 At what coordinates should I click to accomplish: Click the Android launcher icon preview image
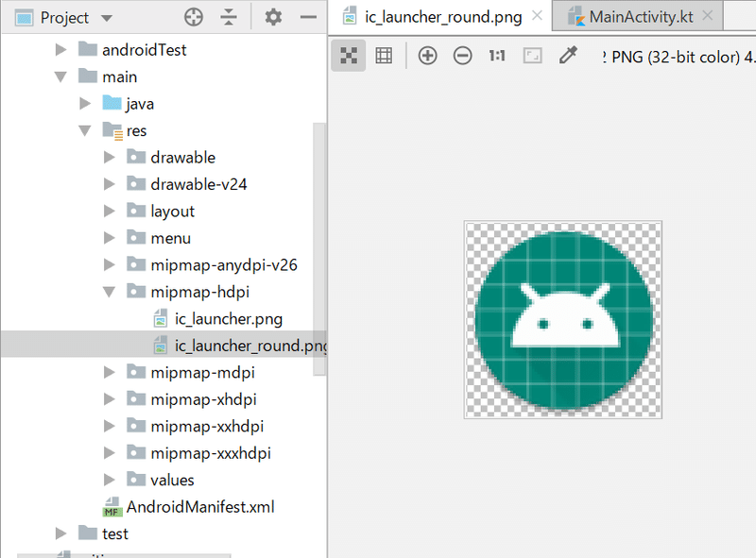pyautogui.click(x=563, y=320)
